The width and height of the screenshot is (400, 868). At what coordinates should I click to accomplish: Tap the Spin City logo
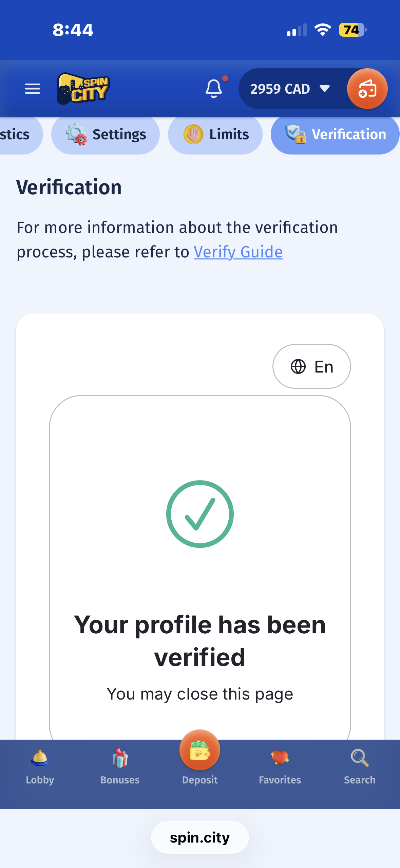[x=83, y=89]
